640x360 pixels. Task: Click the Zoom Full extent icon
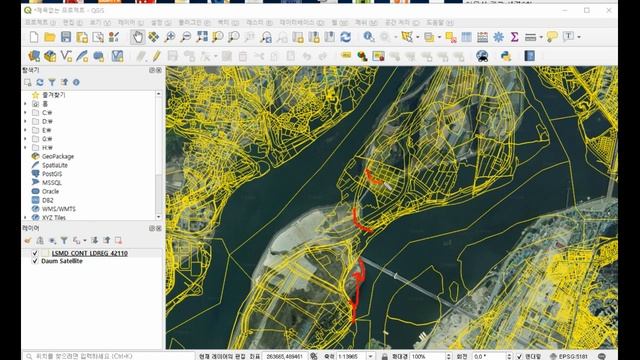202,37
